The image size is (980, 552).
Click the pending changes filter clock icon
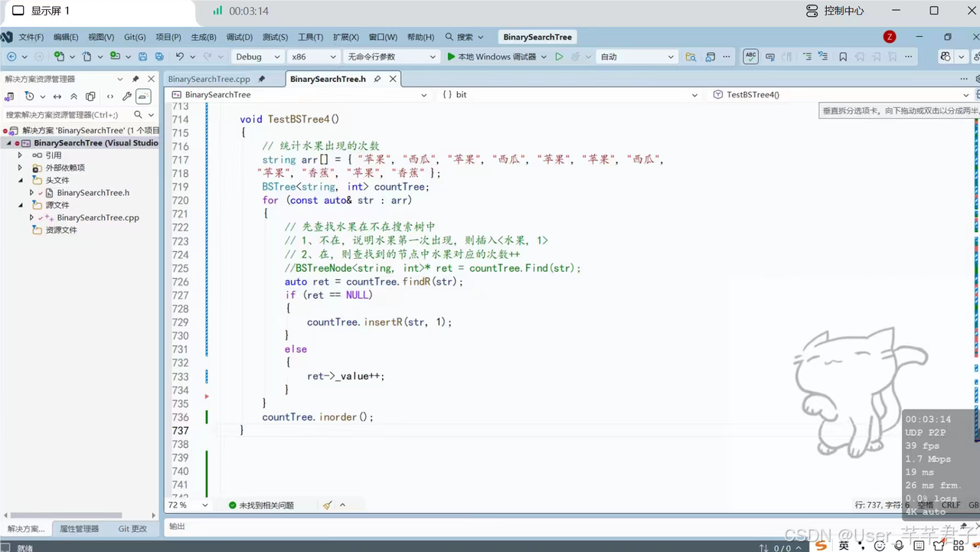(x=29, y=96)
